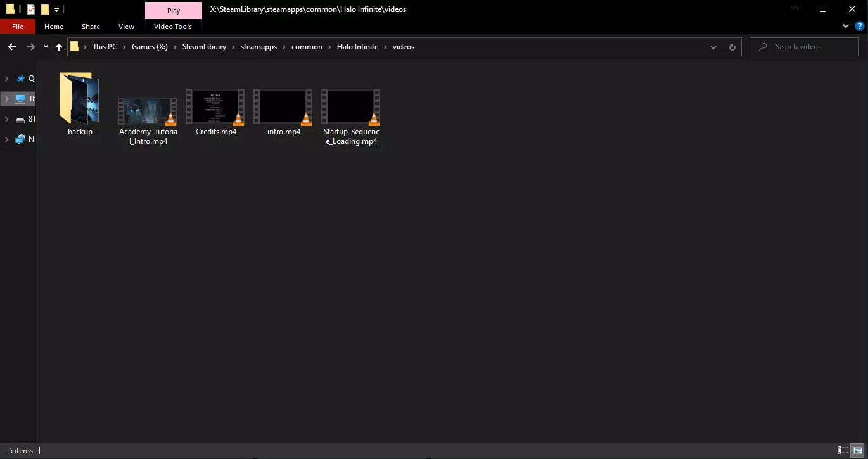Image resolution: width=868 pixels, height=459 pixels.
Task: Click the Search videos input field
Action: tap(805, 47)
